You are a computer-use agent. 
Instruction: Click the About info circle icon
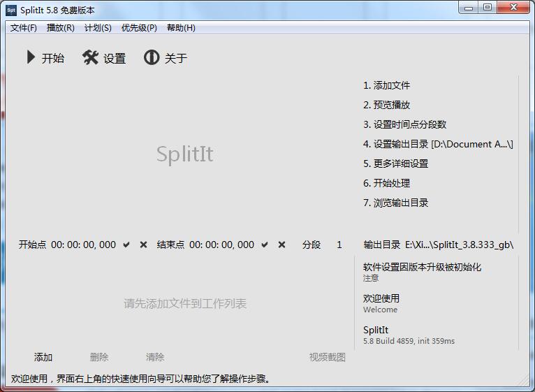pos(152,57)
